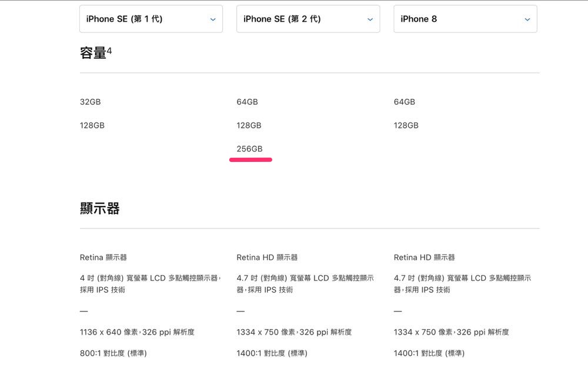This screenshot has width=588, height=368.
Task: Click 128GB under iPhone SE (第 2 代)
Action: pos(249,125)
